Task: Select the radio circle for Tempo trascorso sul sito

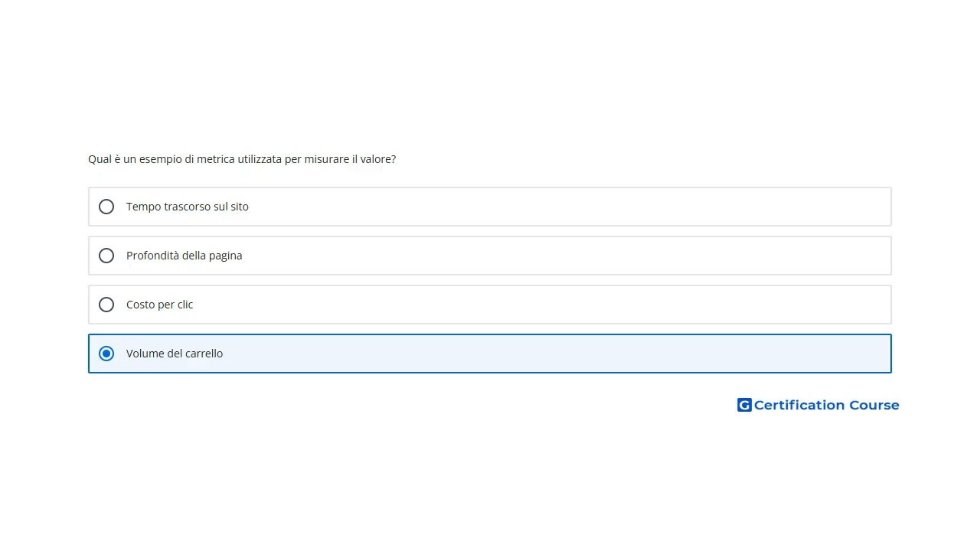Action: [106, 207]
